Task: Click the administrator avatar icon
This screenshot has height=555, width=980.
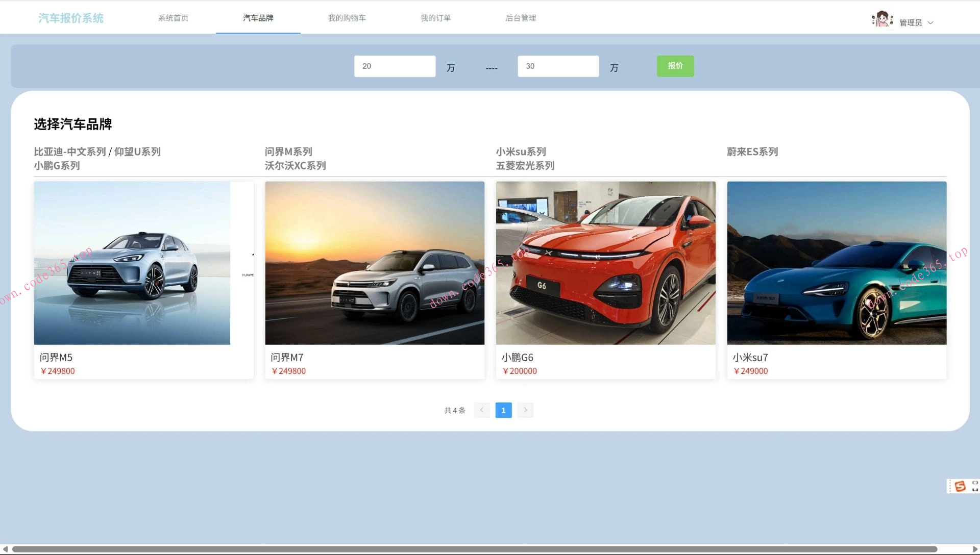Action: tap(882, 19)
